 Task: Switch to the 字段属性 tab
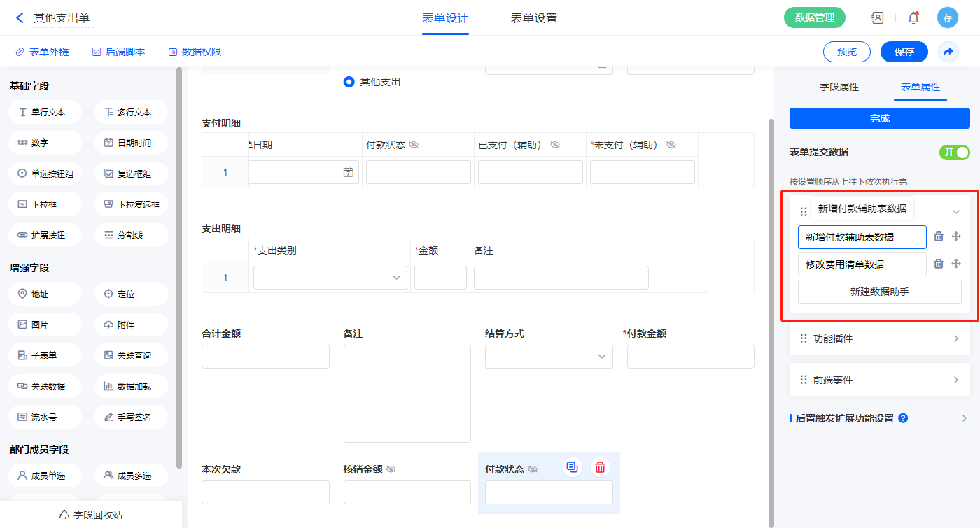pos(839,87)
